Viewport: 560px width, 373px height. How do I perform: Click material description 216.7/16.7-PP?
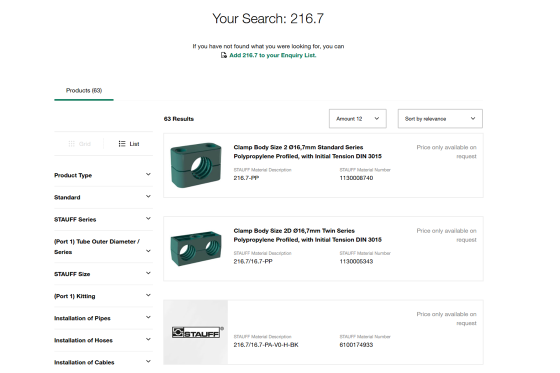[253, 262]
